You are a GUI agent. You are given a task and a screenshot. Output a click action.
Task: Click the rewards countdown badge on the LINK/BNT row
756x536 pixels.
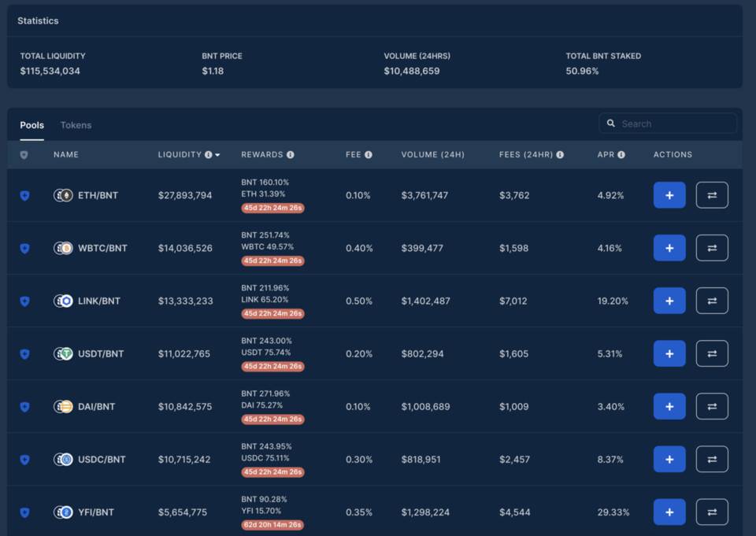[272, 313]
